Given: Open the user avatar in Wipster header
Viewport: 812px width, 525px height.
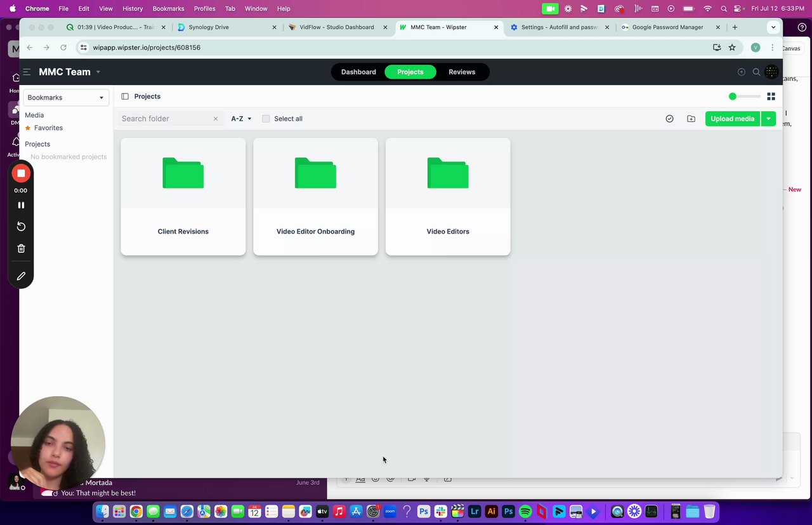Looking at the screenshot, I should point(771,72).
